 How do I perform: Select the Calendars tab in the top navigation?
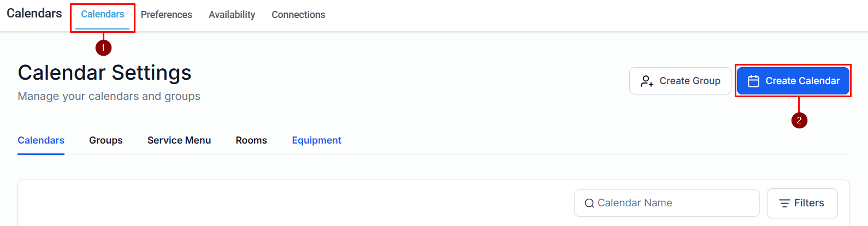103,15
